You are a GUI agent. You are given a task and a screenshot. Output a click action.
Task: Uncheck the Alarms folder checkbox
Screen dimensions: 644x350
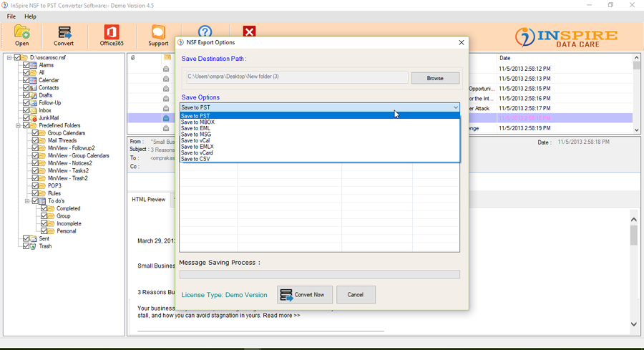point(26,65)
